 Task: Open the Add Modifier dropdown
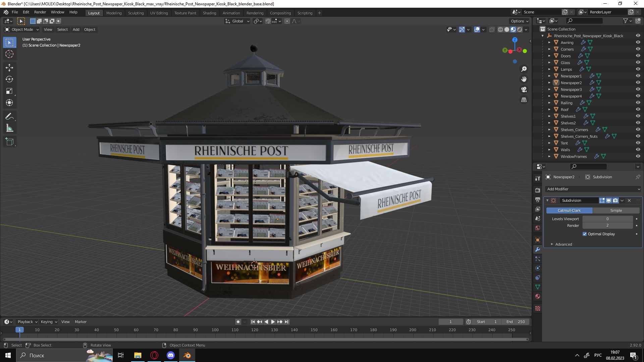(x=593, y=189)
